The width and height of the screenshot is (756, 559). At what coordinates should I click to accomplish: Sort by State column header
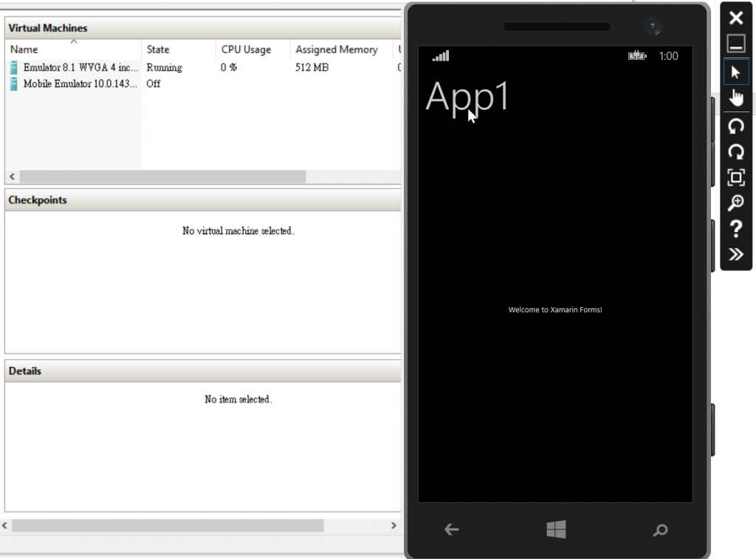tap(179, 49)
